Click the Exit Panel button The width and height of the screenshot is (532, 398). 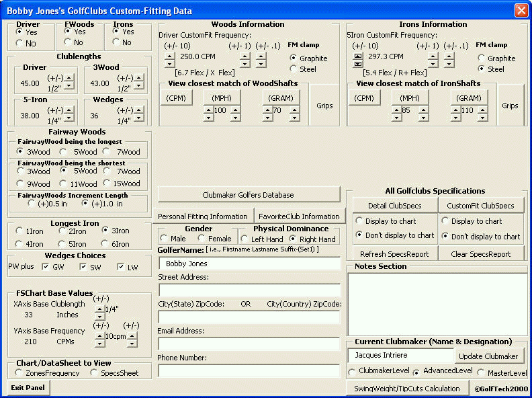coord(28,387)
